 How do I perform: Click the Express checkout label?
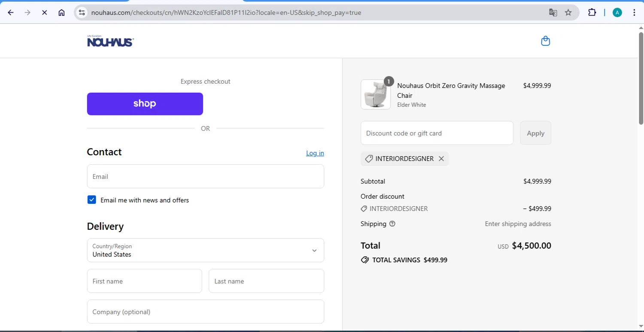pos(206,81)
